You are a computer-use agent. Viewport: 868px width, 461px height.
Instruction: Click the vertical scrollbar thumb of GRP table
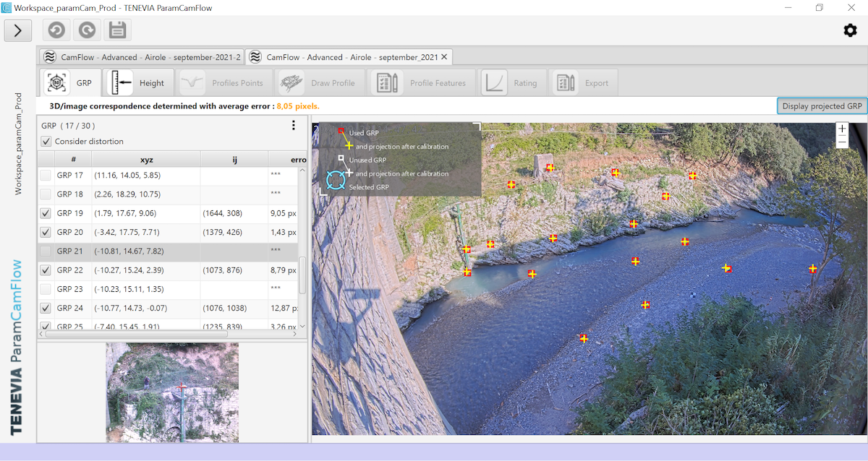[x=302, y=275]
